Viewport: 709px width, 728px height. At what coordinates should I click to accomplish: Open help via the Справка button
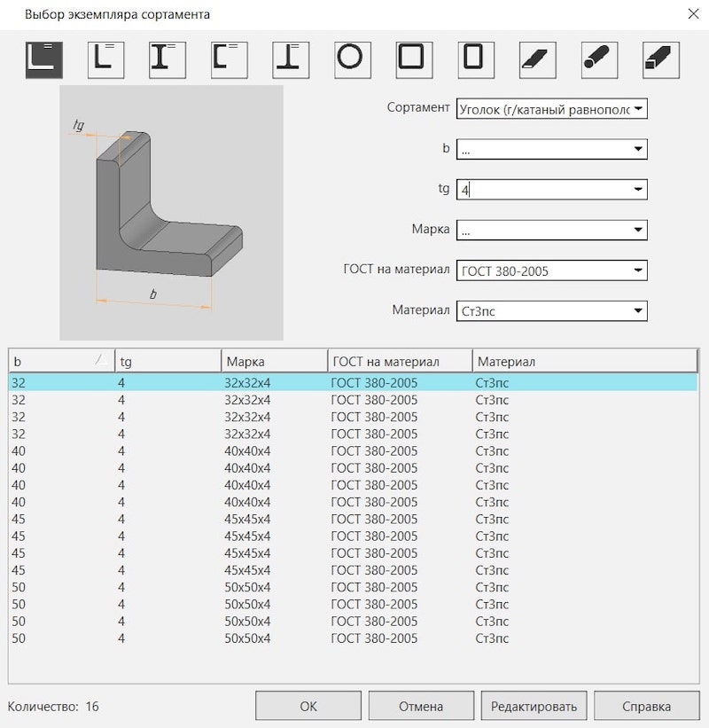click(x=647, y=706)
